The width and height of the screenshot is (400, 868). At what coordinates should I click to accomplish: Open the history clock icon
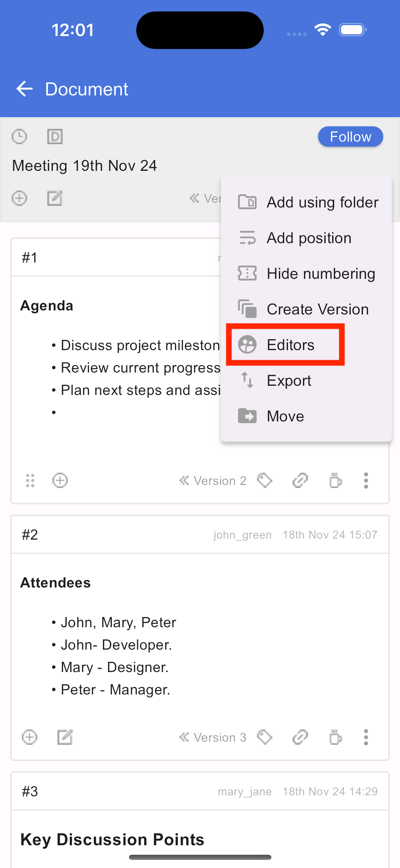pos(19,137)
